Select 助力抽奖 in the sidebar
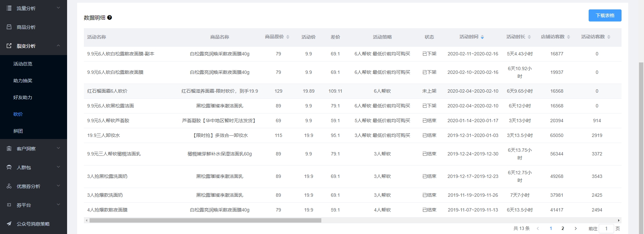 (x=23, y=81)
